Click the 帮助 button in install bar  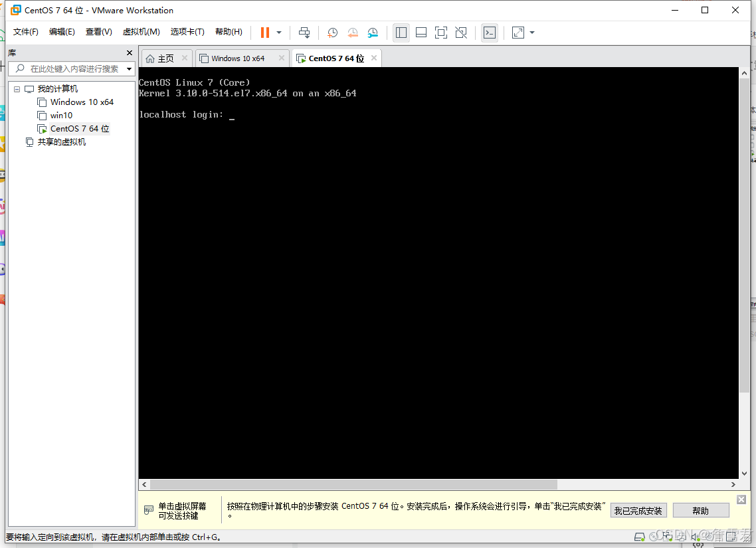[x=701, y=510]
